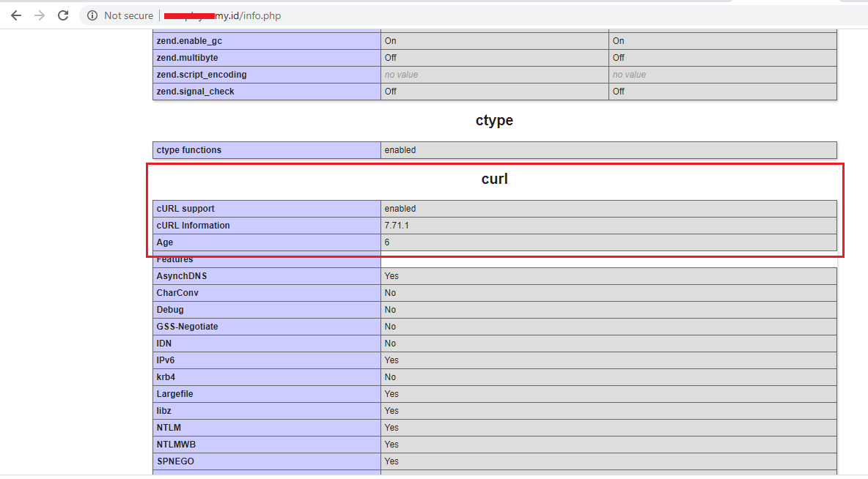Image resolution: width=868 pixels, height=479 pixels.
Task: Click the browser forward arrow
Action: pyautogui.click(x=40, y=15)
